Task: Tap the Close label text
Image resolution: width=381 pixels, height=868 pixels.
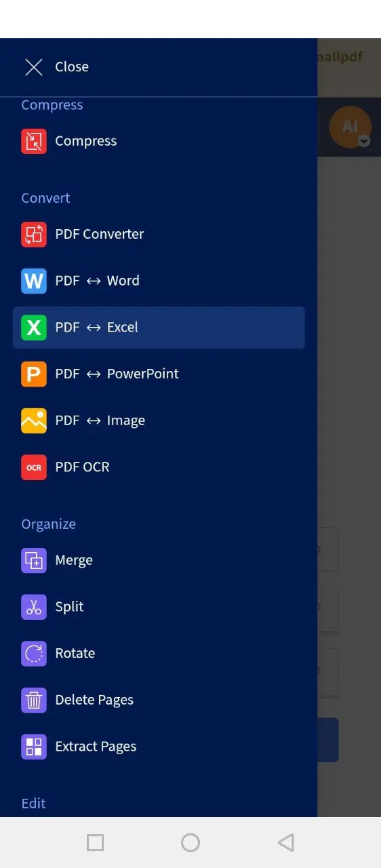Action: click(72, 66)
